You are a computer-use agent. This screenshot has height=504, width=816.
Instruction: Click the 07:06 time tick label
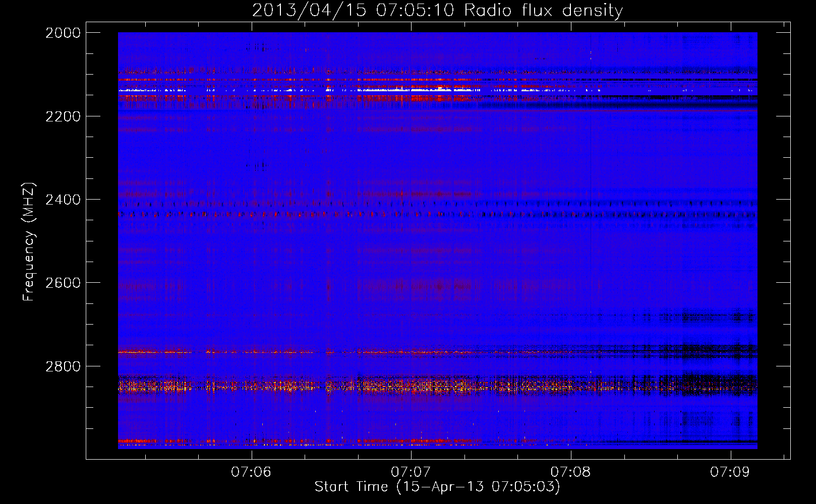click(251, 472)
